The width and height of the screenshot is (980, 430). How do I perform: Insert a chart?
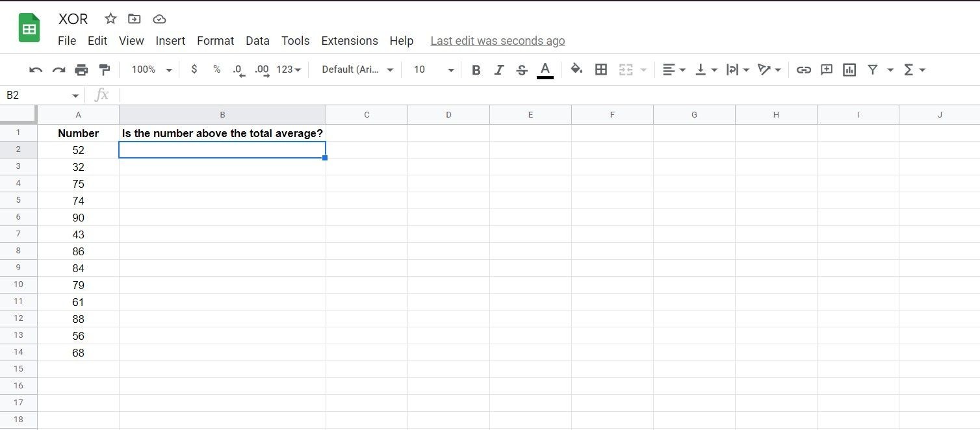click(849, 70)
